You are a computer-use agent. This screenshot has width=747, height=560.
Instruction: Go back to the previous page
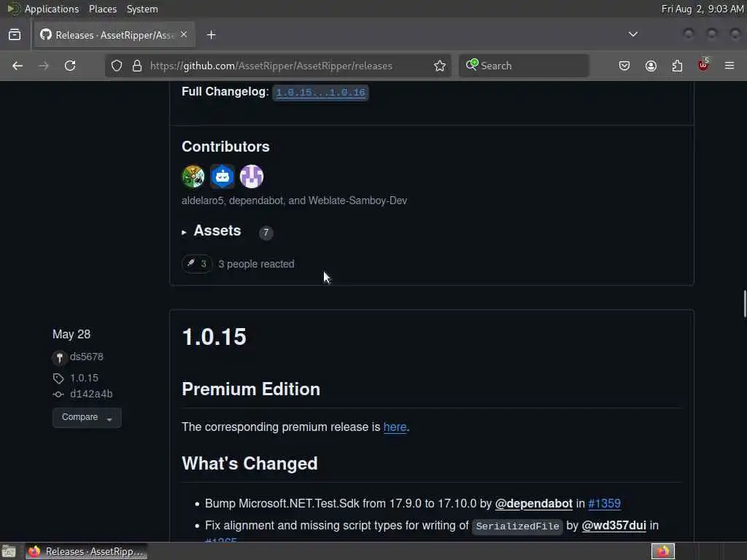pos(18,66)
